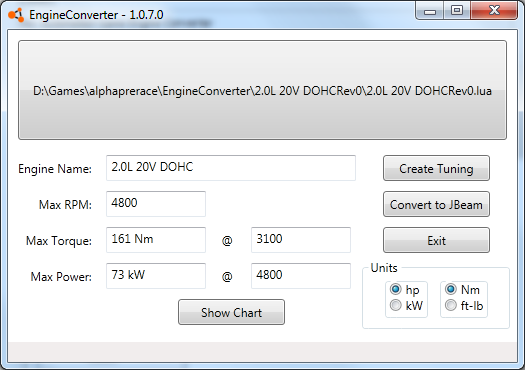
Task: Maximize the EngineConverter window
Action: point(457,11)
